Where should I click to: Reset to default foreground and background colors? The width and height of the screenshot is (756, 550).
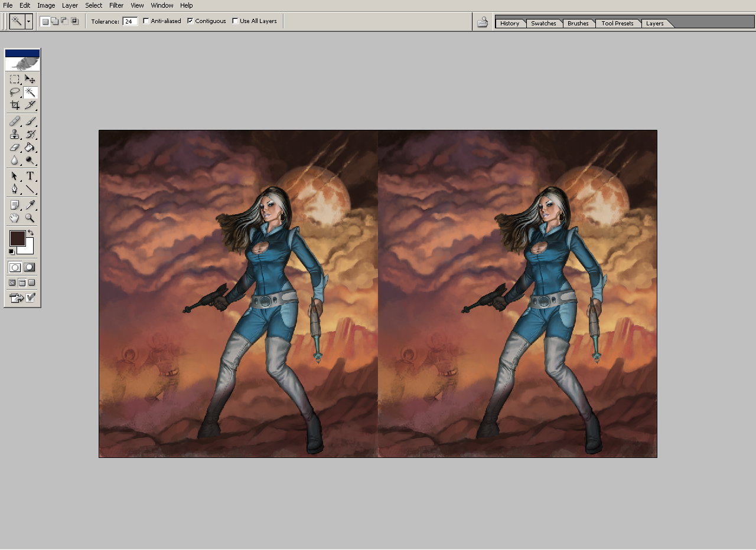[x=12, y=252]
